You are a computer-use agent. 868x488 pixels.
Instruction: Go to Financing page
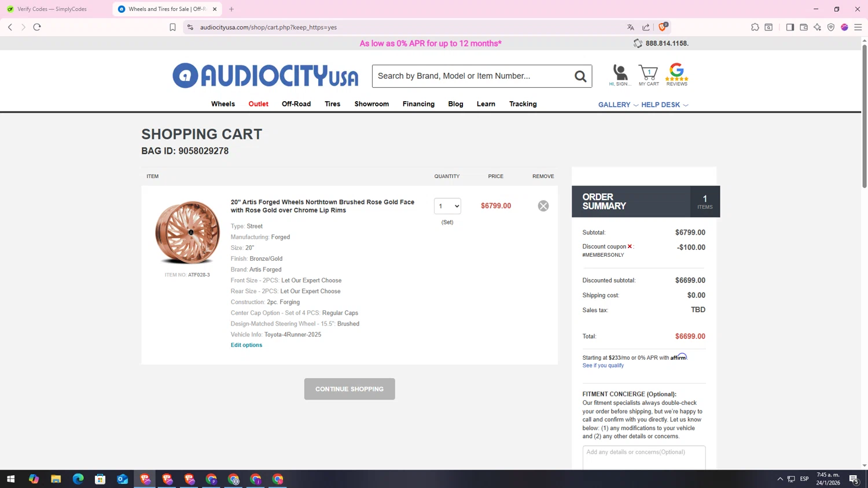[x=418, y=104]
